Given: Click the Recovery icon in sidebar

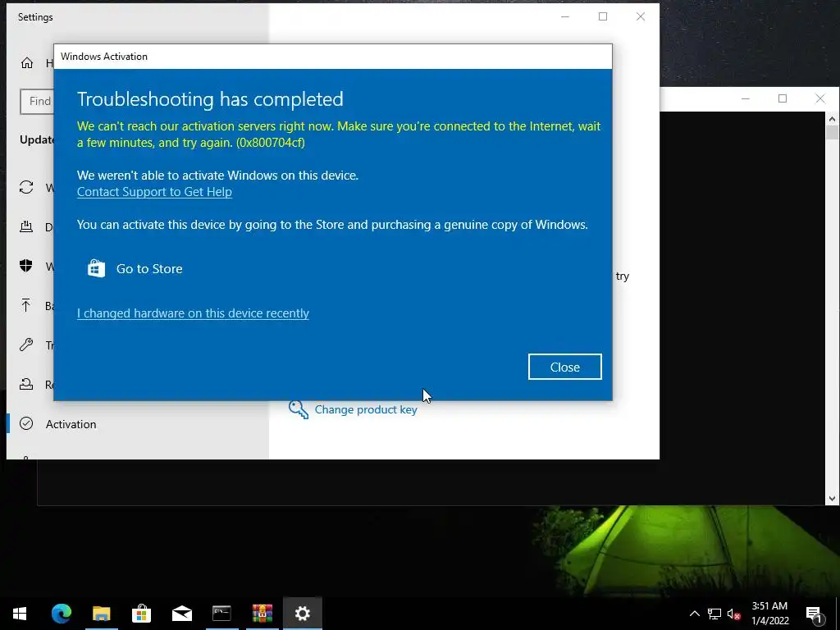Looking at the screenshot, I should point(26,384).
